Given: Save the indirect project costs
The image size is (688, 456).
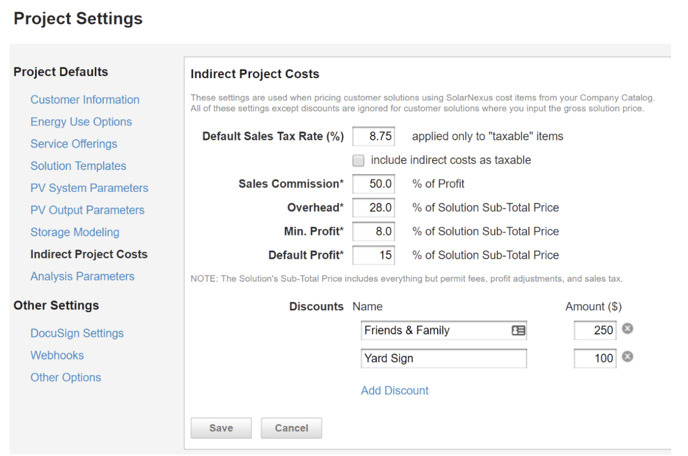Looking at the screenshot, I should [x=221, y=428].
